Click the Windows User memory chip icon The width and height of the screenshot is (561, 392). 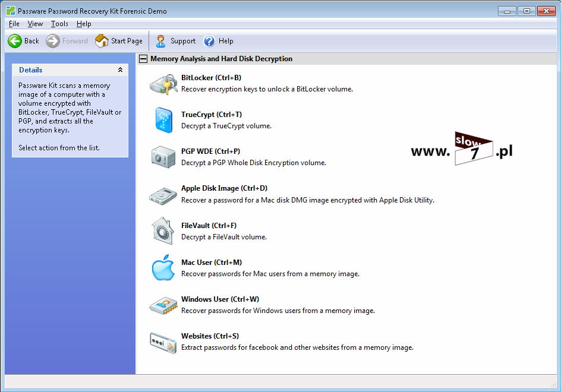(163, 305)
